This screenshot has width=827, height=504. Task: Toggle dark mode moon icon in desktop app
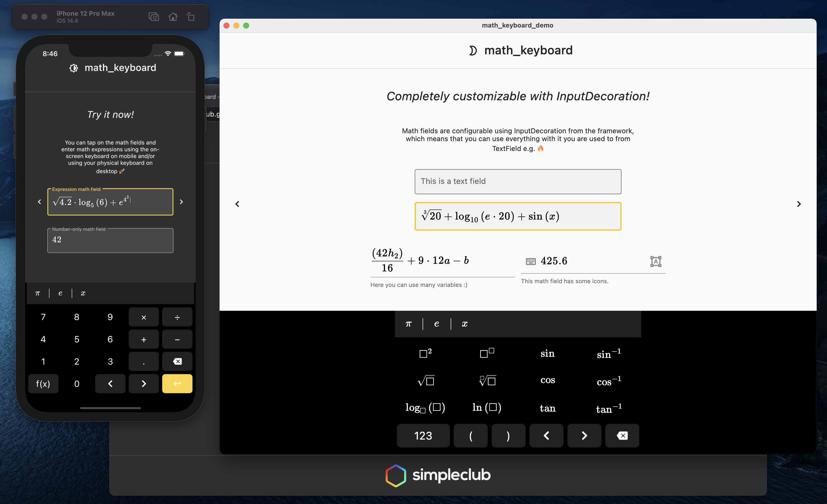pos(473,51)
